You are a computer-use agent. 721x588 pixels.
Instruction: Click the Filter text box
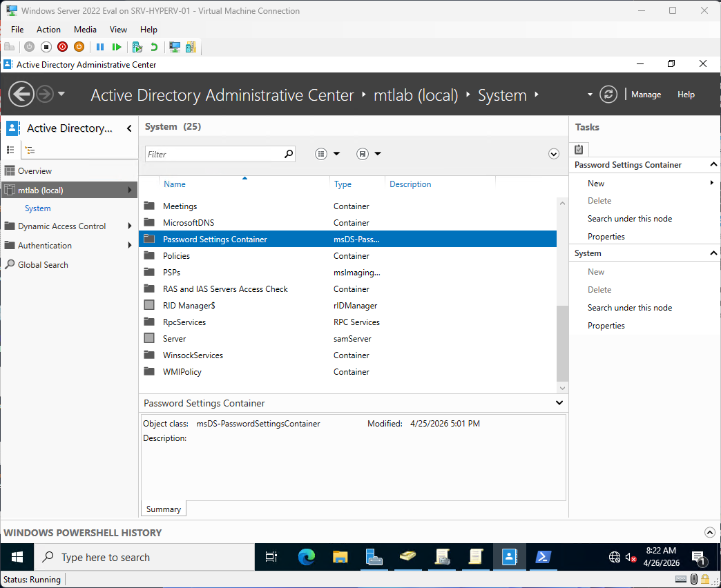click(214, 154)
